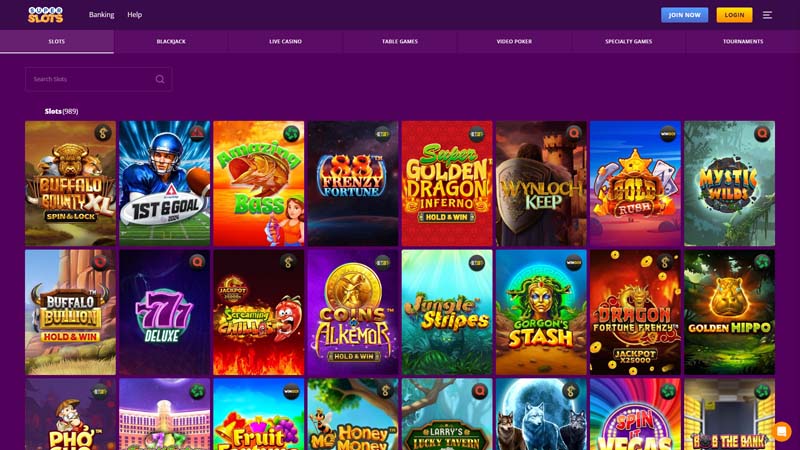
Task: Play Mystic Wilds game thumbnail
Action: coord(729,184)
